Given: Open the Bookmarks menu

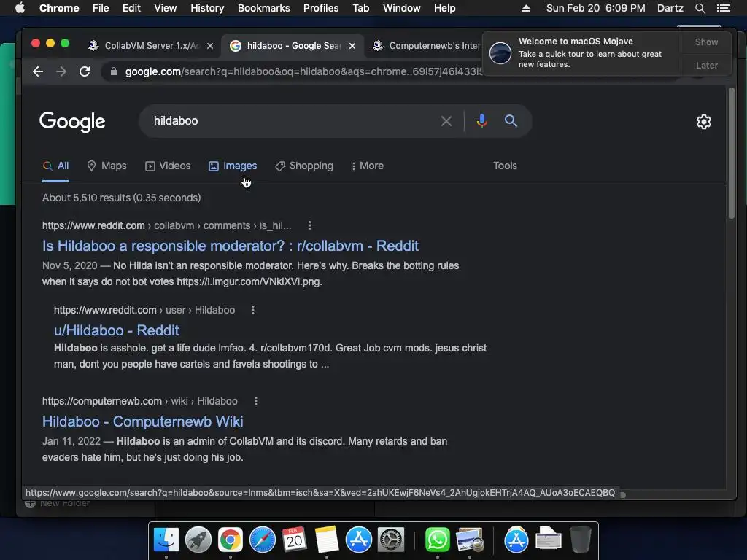Looking at the screenshot, I should [x=264, y=8].
